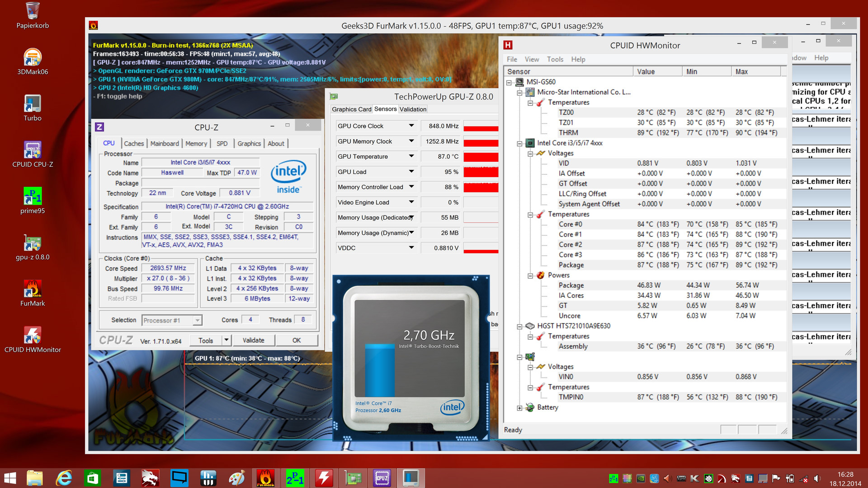Viewport: 868px width, 488px height.
Task: Collapse the Intel Core i3/i5/i7 4xxx node
Action: point(520,143)
